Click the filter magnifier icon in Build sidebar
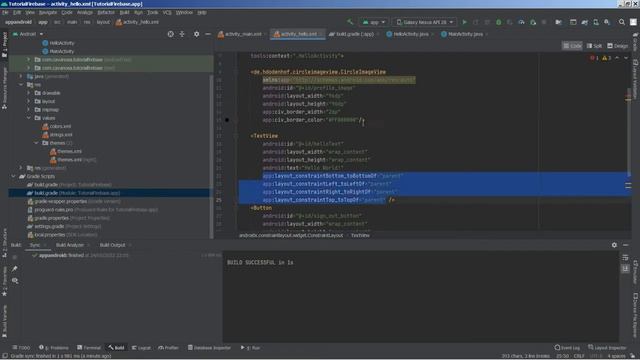Viewport: 640px width, 360px height. pos(15,281)
